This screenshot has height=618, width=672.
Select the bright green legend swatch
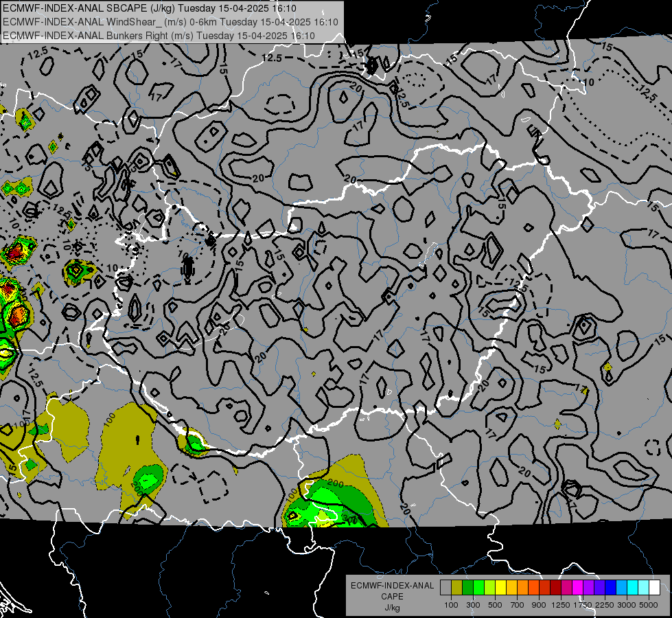point(478,588)
